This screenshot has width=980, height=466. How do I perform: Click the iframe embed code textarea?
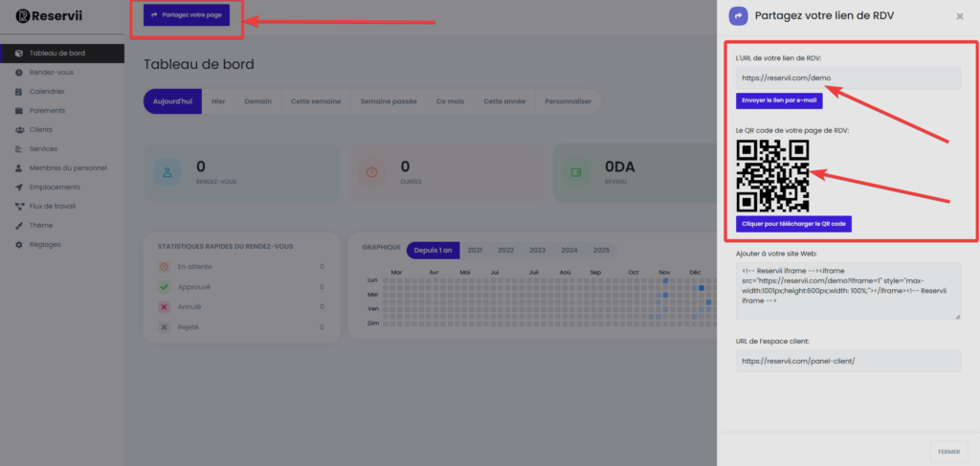coord(848,291)
